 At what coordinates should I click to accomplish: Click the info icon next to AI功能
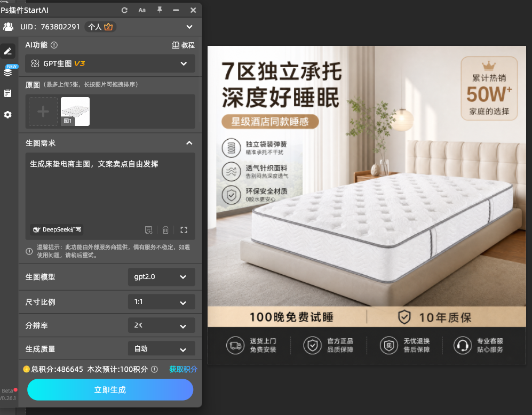pos(54,45)
